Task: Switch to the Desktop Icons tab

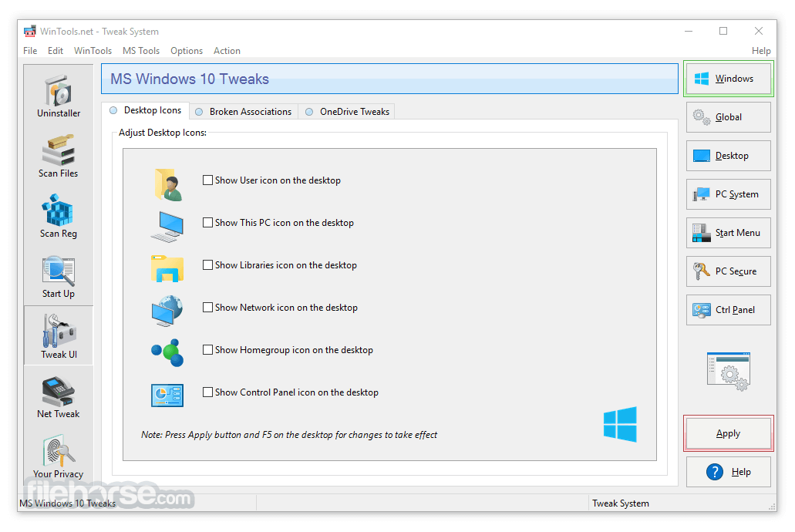Action: (x=146, y=110)
